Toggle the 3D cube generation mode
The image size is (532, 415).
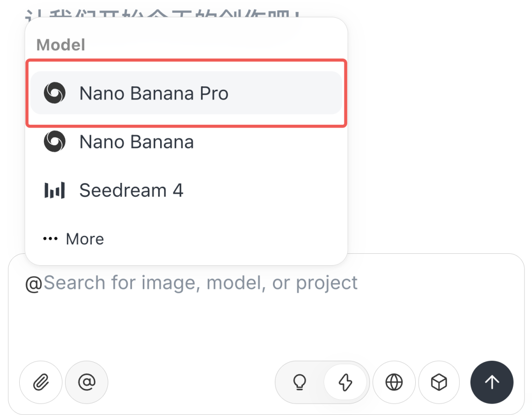tap(439, 382)
